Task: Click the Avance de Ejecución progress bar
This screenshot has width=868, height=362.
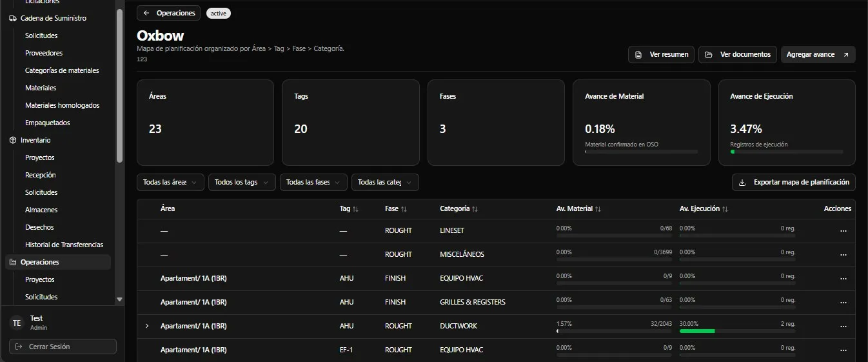Action: click(787, 152)
